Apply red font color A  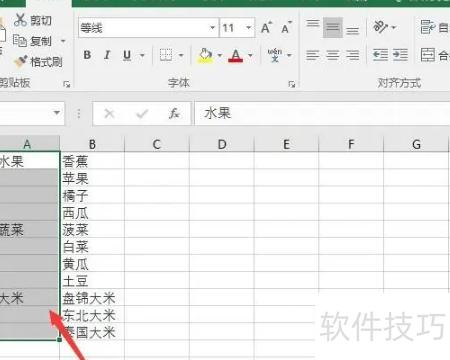pos(236,55)
